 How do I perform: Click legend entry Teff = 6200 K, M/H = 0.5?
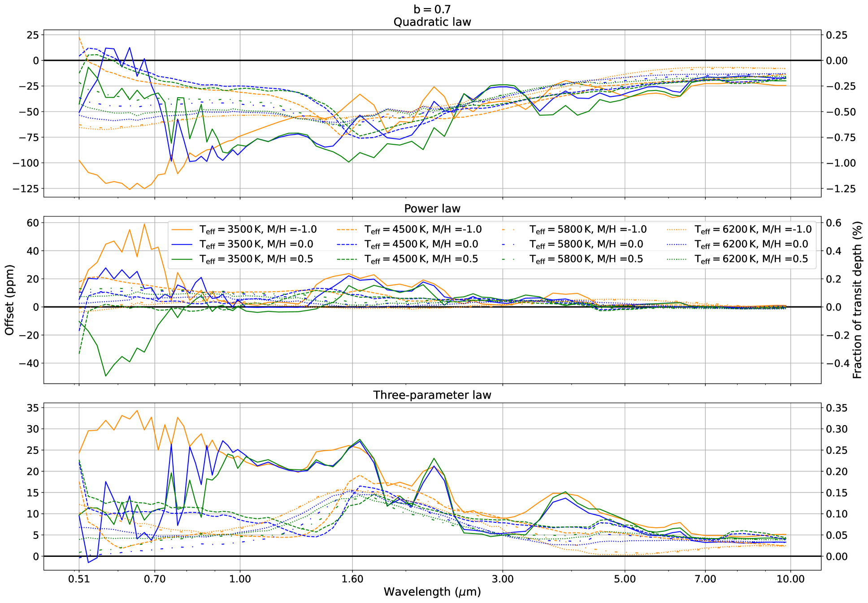pyautogui.click(x=751, y=259)
